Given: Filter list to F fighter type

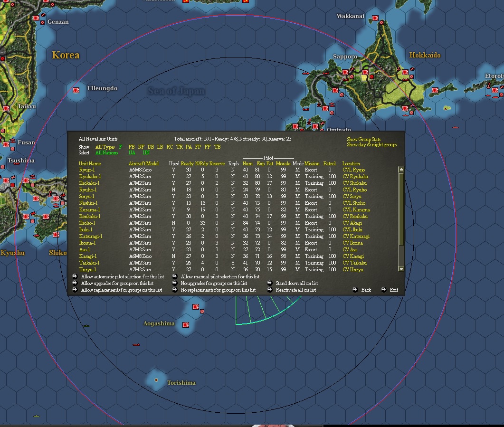Looking at the screenshot, I should (x=121, y=147).
